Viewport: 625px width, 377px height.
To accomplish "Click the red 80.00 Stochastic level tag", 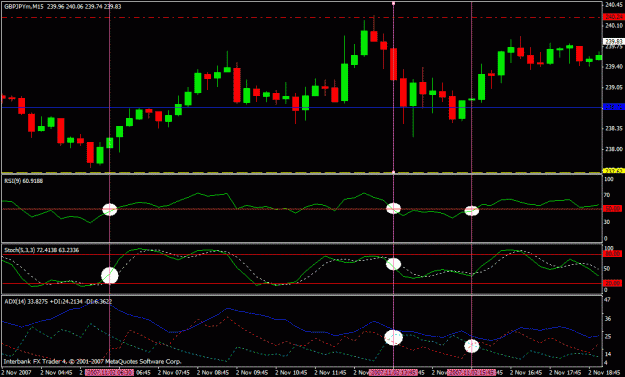I will (x=613, y=253).
